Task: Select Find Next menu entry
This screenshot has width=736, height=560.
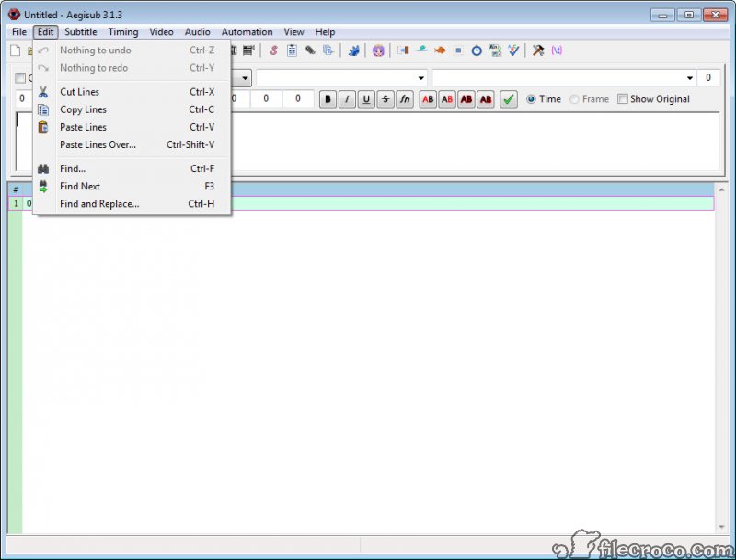Action: coord(132,186)
